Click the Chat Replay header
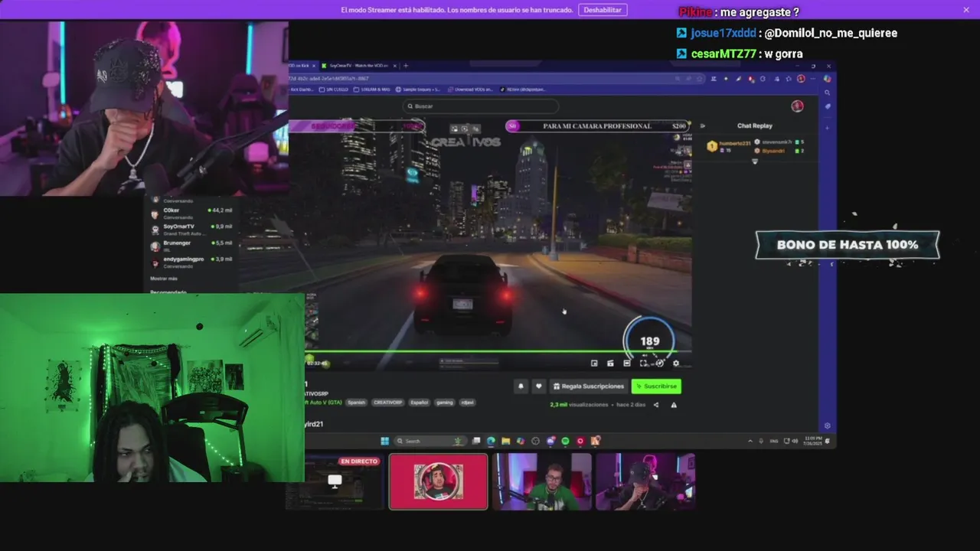980x551 pixels. (x=755, y=126)
